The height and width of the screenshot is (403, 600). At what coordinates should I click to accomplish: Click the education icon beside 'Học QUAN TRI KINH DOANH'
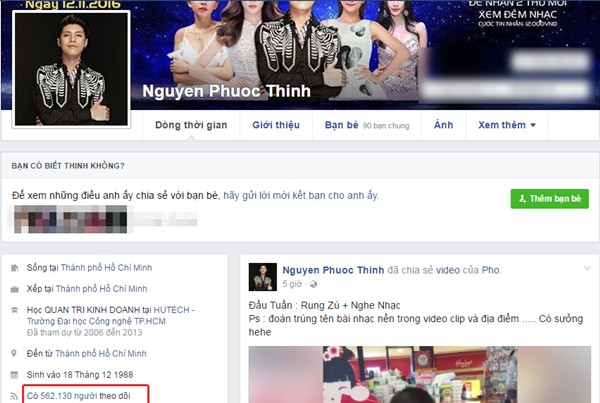point(14,310)
